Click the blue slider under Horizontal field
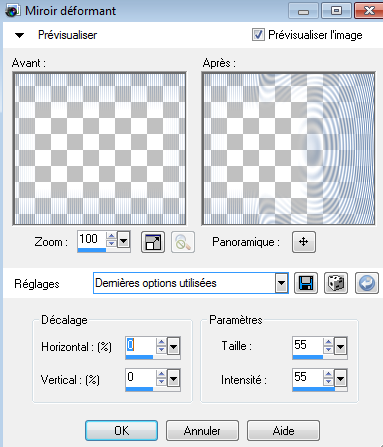The width and height of the screenshot is (383, 447). tap(153, 357)
